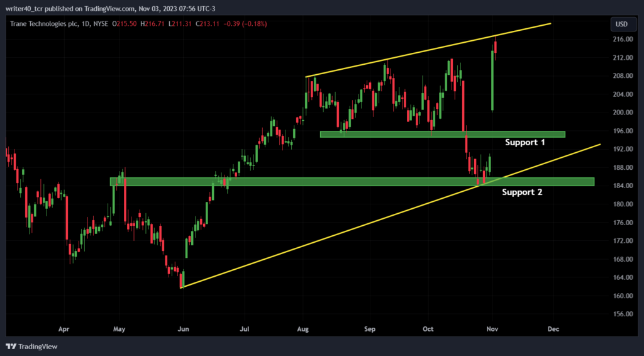This screenshot has height=356, width=644.
Task: Click the 208.00 price axis label
Action: click(623, 75)
